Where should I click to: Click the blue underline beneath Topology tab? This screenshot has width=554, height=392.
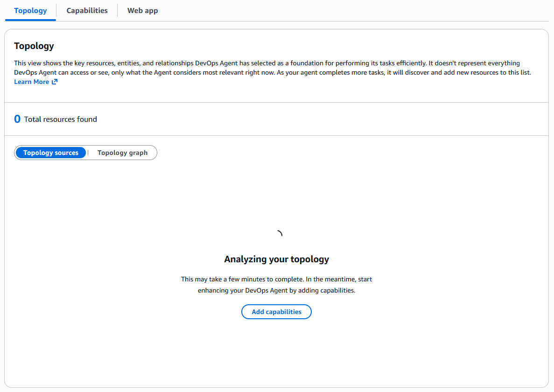[30, 20]
